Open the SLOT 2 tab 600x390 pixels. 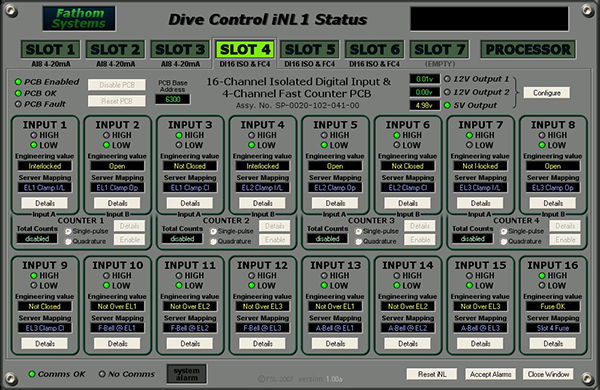click(x=115, y=49)
